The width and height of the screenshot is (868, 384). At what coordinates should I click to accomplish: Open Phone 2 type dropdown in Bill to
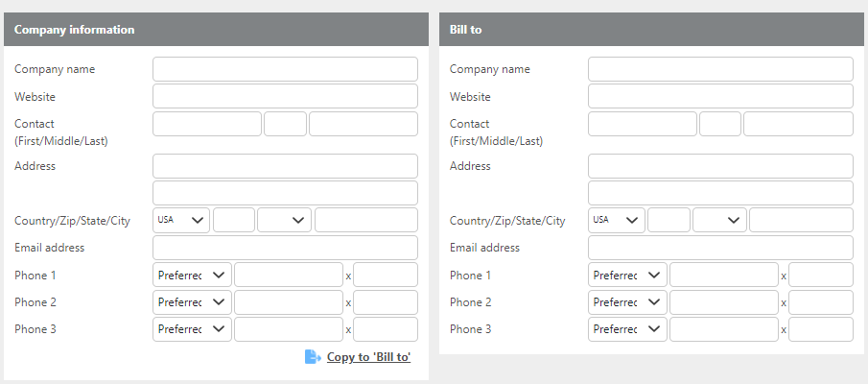(x=627, y=302)
